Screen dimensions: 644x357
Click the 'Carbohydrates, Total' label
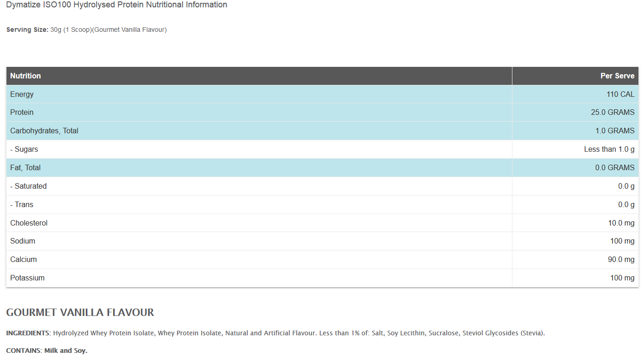point(44,131)
